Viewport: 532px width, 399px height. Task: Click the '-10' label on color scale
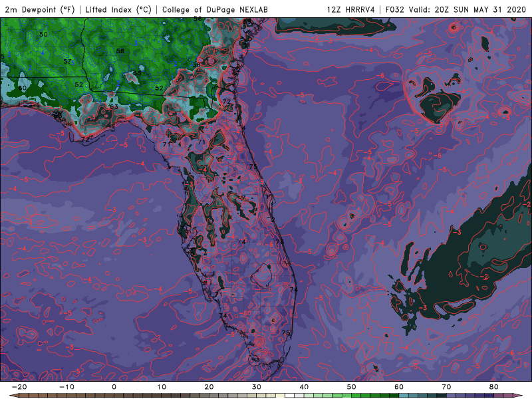[x=66, y=387]
